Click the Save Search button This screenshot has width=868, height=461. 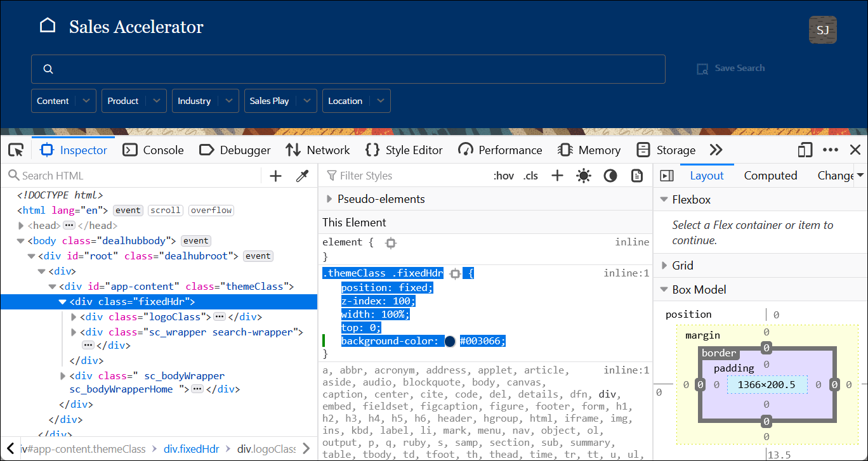click(x=730, y=68)
